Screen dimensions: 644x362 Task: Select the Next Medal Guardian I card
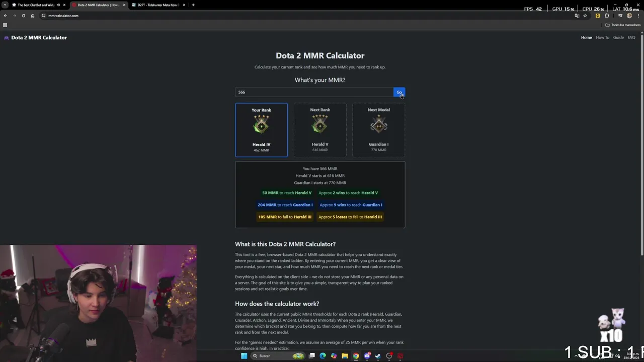click(x=378, y=130)
